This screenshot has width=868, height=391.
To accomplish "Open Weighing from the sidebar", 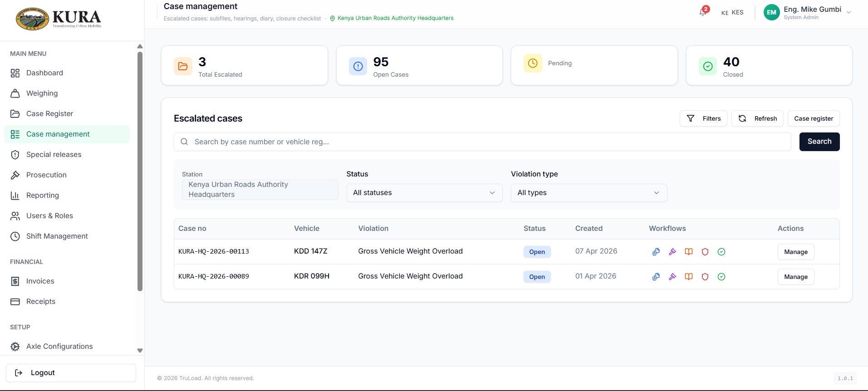I will tap(67, 93).
